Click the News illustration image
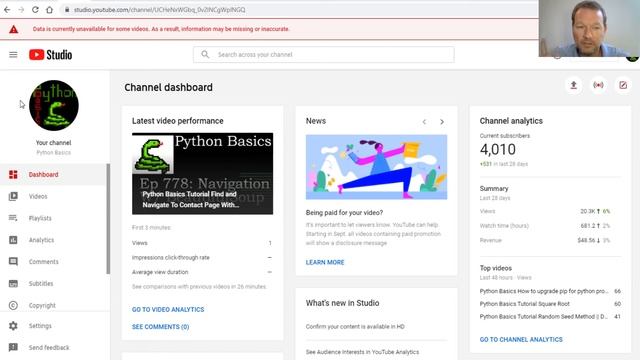Image resolution: width=640 pixels, height=360 pixels. tap(376, 167)
